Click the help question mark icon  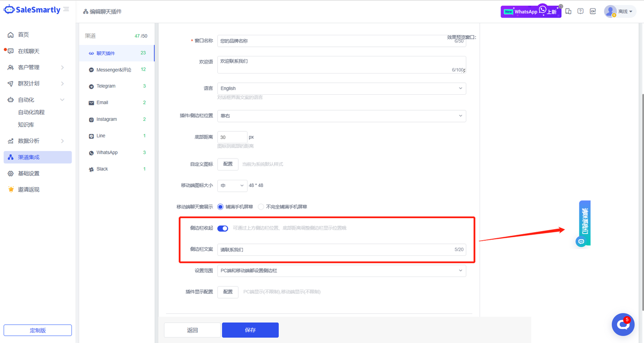point(581,11)
